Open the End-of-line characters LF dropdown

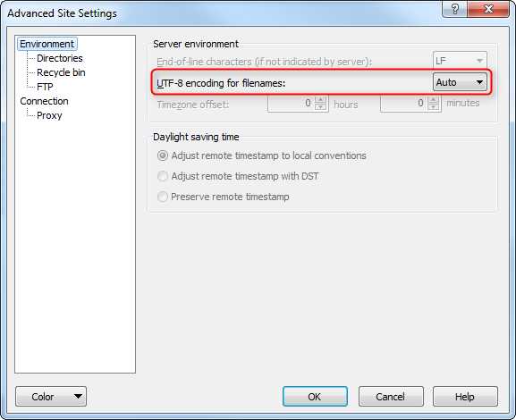pyautogui.click(x=460, y=61)
